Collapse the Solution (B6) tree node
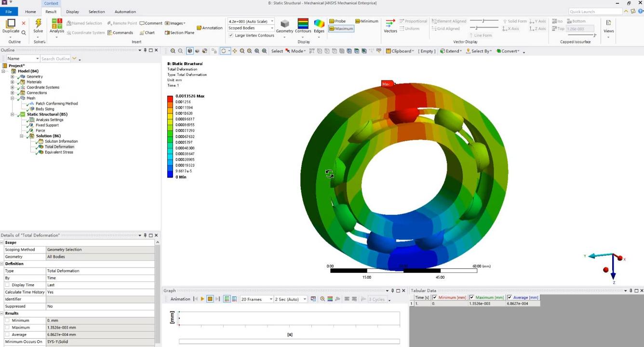 (22, 136)
